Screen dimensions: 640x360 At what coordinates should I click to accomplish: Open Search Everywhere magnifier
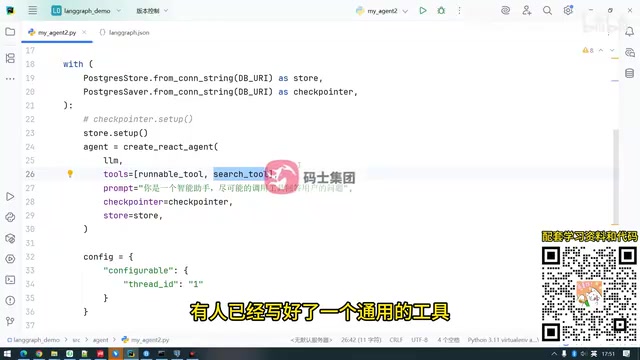pyautogui.click(x=547, y=11)
